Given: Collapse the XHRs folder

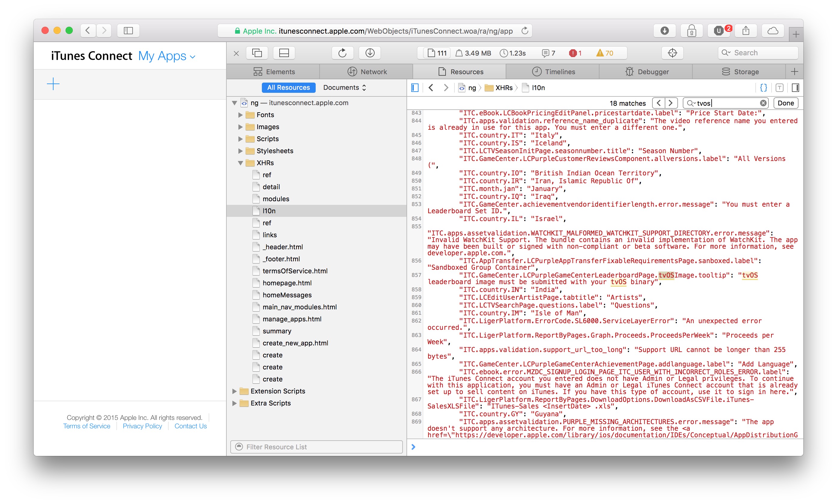Looking at the screenshot, I should pos(240,163).
